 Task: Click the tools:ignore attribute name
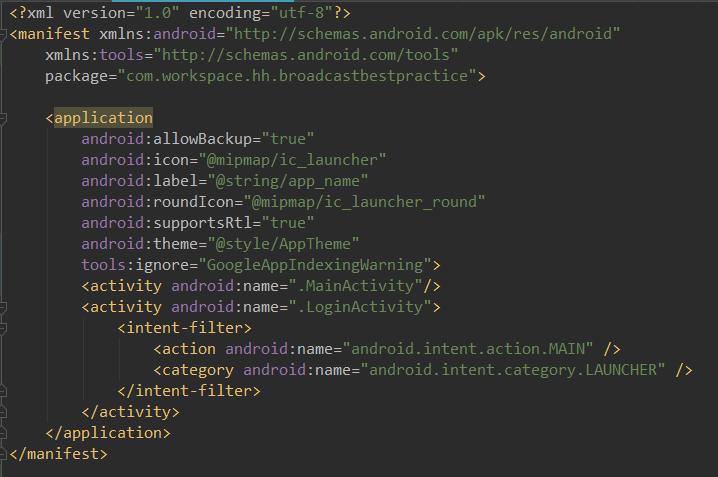click(135, 266)
